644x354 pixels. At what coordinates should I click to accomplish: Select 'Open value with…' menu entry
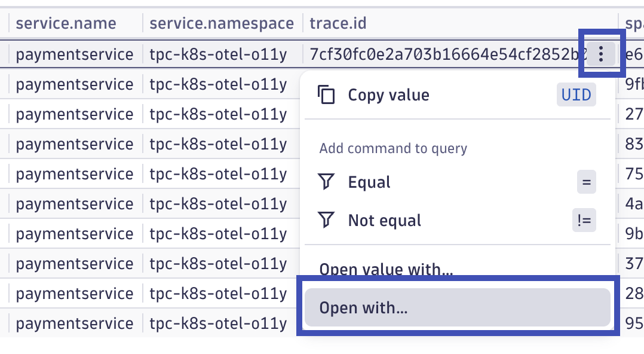pyautogui.click(x=385, y=269)
